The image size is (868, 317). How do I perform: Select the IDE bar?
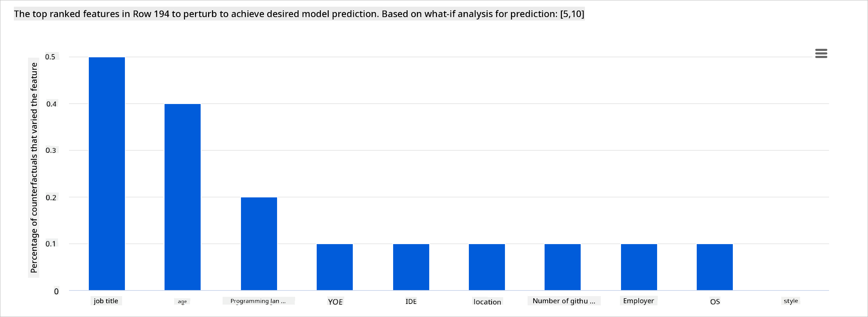[x=411, y=267]
